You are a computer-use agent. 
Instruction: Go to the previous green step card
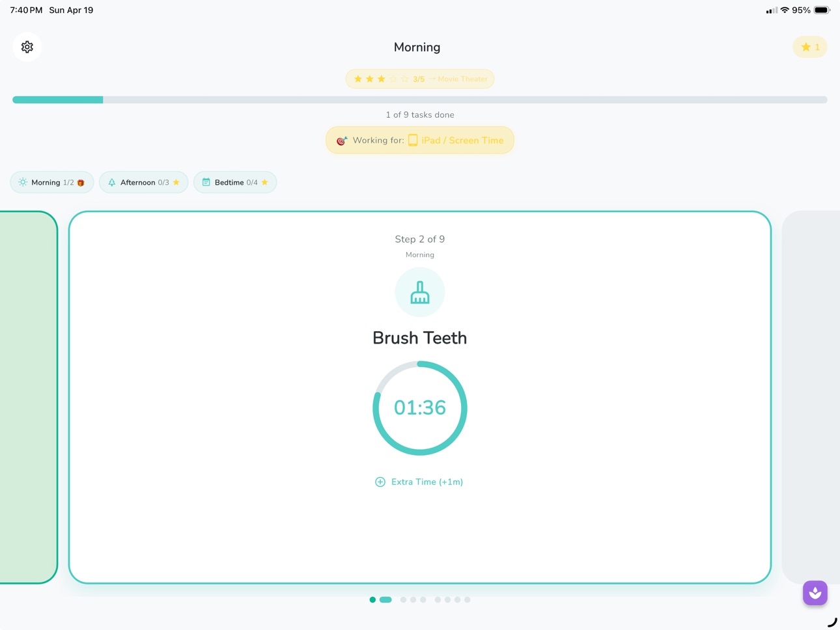[29, 397]
